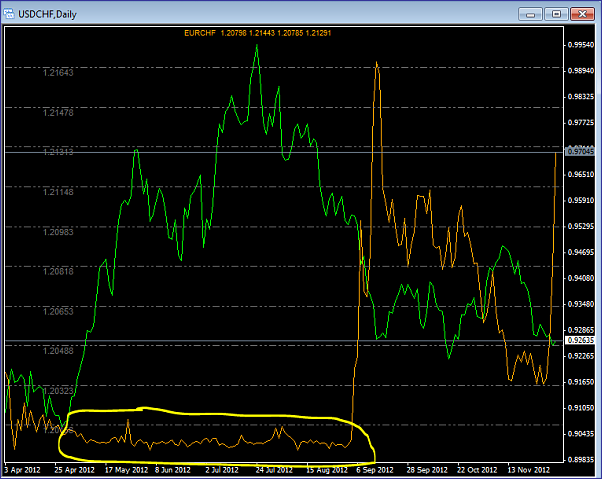Viewport: 602px width, 479px height.
Task: Click the 22 Oct 2012 date label
Action: (x=477, y=470)
